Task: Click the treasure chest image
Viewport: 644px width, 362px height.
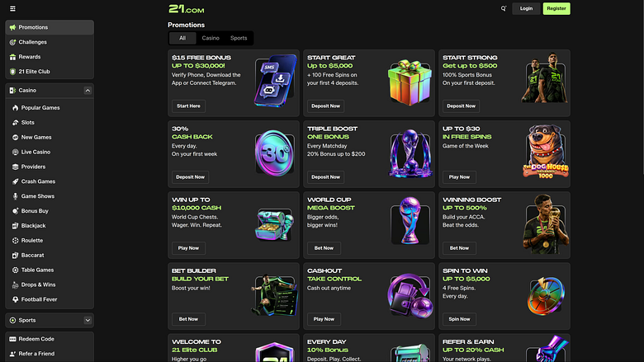Action: coord(274,224)
